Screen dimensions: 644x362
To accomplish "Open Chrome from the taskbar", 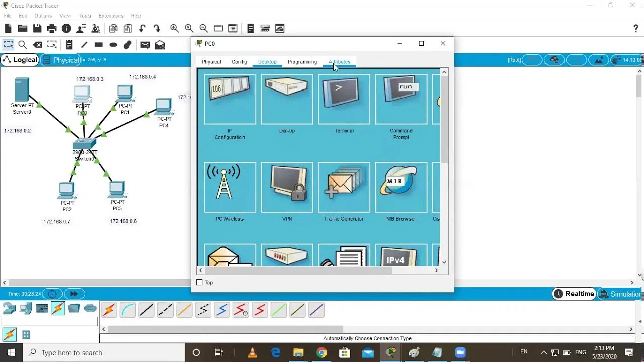I will click(x=321, y=353).
